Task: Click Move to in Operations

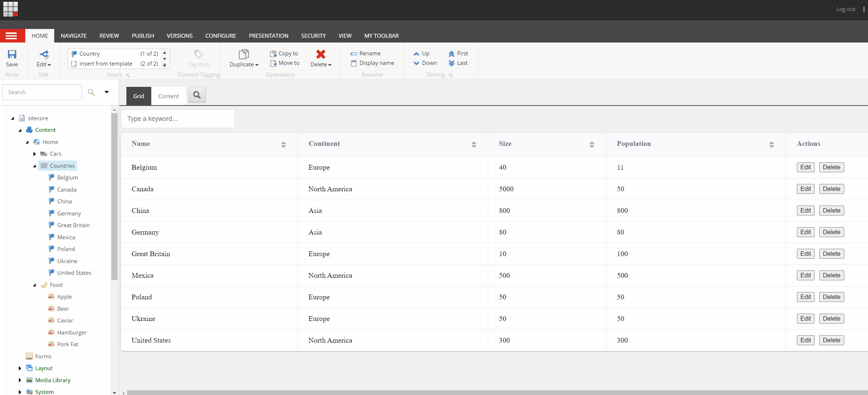Action: click(x=285, y=63)
